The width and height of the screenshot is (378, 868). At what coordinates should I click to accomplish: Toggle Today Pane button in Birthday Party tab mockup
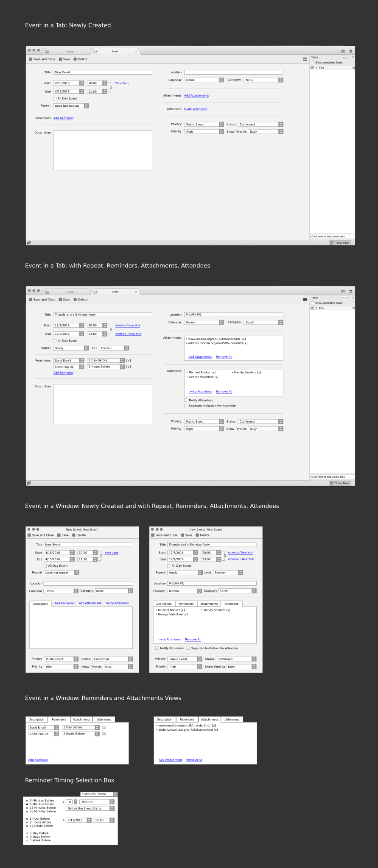click(340, 483)
